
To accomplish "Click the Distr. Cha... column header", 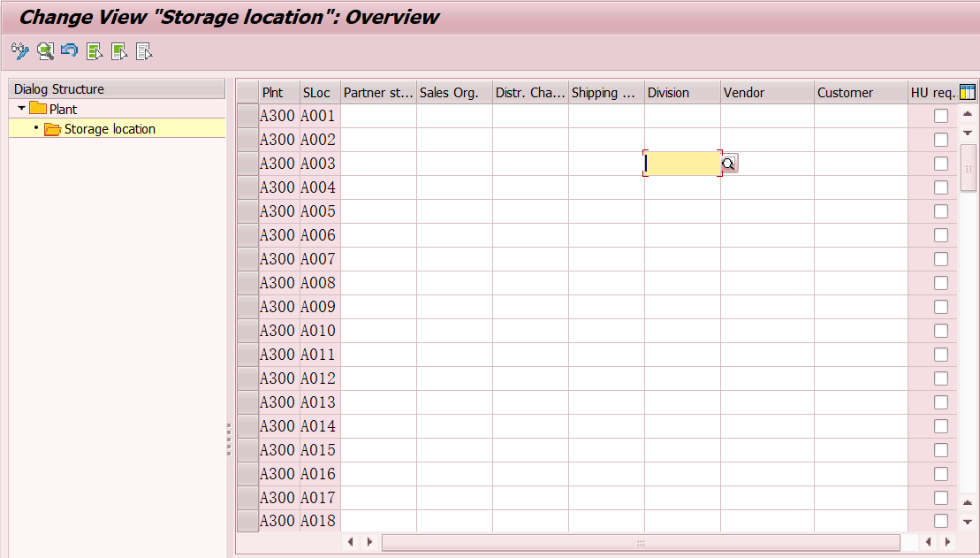I will 530,93.
